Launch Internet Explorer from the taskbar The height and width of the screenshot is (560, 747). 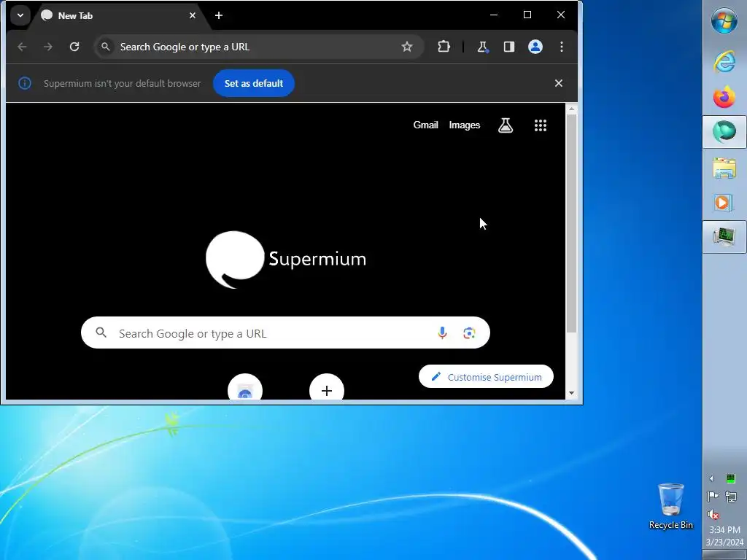pyautogui.click(x=724, y=62)
